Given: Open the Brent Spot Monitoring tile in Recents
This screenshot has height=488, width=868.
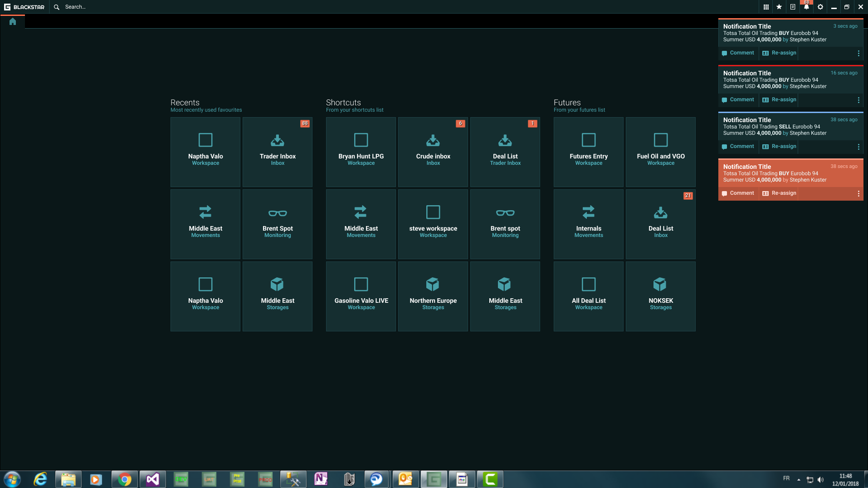Looking at the screenshot, I should 278,224.
